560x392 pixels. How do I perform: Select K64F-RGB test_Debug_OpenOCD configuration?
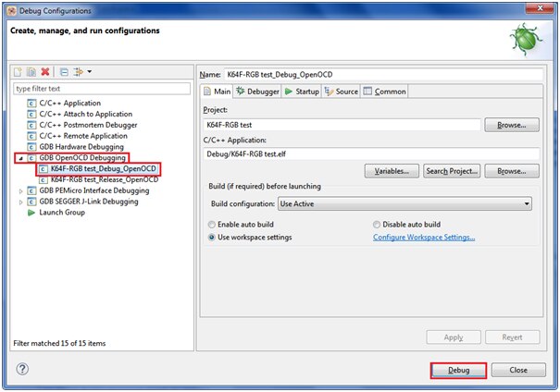[x=104, y=168]
